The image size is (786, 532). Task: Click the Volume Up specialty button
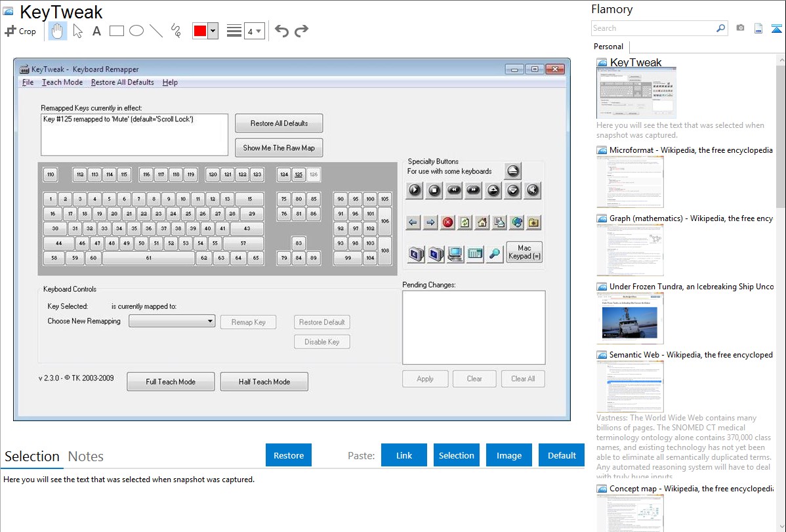[x=493, y=190]
